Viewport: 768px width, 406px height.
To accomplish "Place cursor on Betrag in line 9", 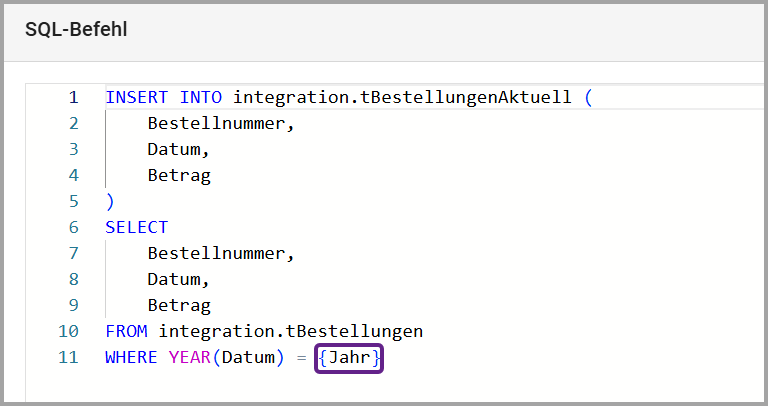I will click(179, 306).
